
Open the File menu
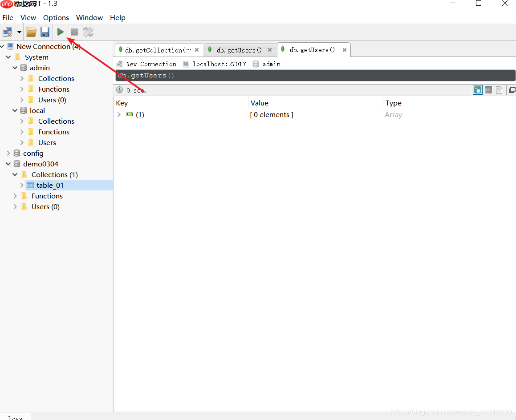point(8,17)
